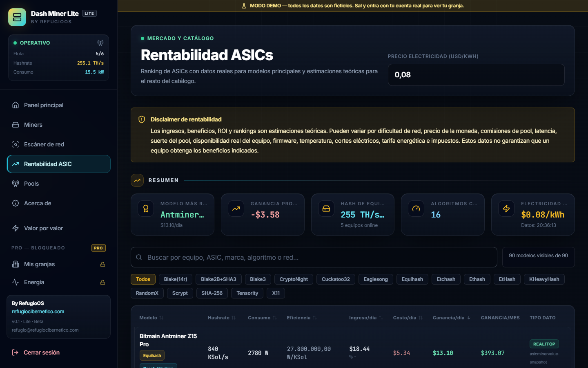Viewport: 588px width, 368px height.
Task: Filter by Eaglesong
Action: click(x=376, y=279)
